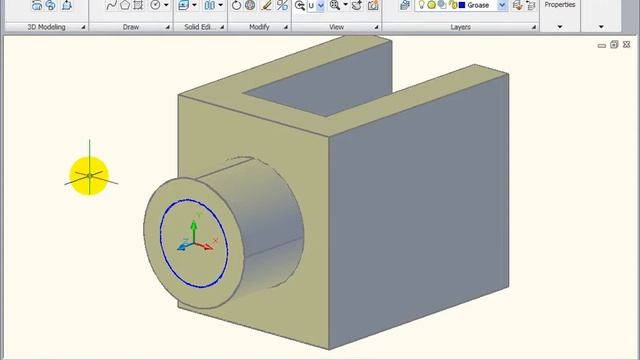Click the second Solid Editing tool icon
The width and height of the screenshot is (640, 360).
[x=210, y=5]
